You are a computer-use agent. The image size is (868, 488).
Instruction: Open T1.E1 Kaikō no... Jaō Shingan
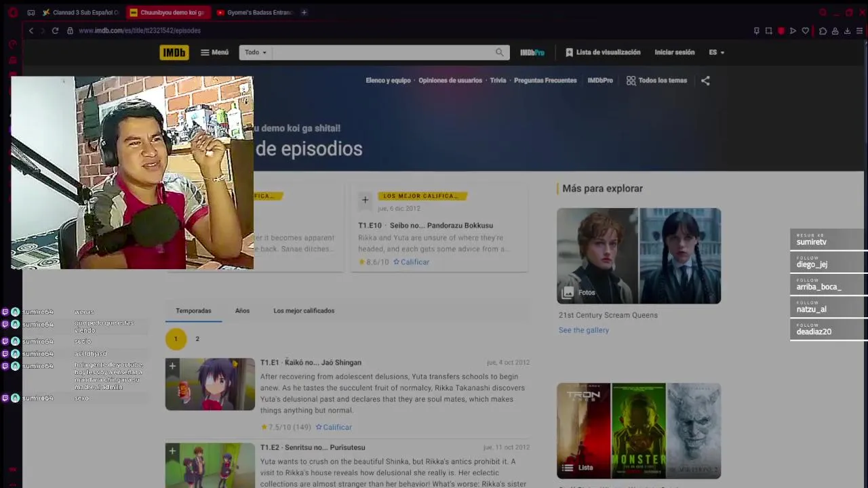311,362
